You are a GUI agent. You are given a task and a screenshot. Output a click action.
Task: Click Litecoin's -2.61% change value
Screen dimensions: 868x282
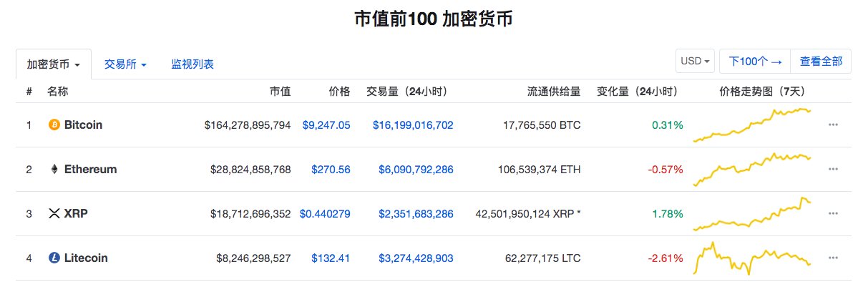(665, 258)
